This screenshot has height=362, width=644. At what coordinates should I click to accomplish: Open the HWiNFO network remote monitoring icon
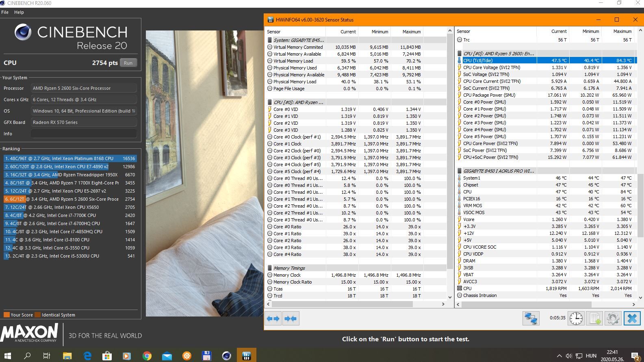[x=531, y=319]
